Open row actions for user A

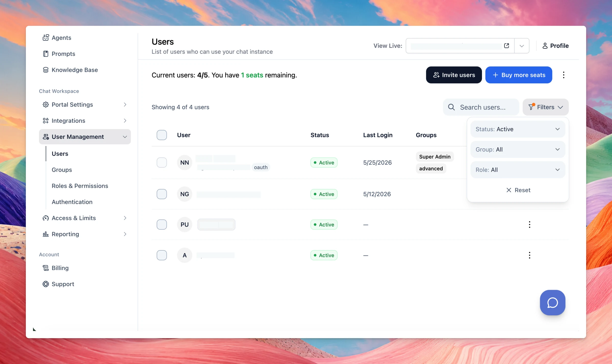[529, 255]
